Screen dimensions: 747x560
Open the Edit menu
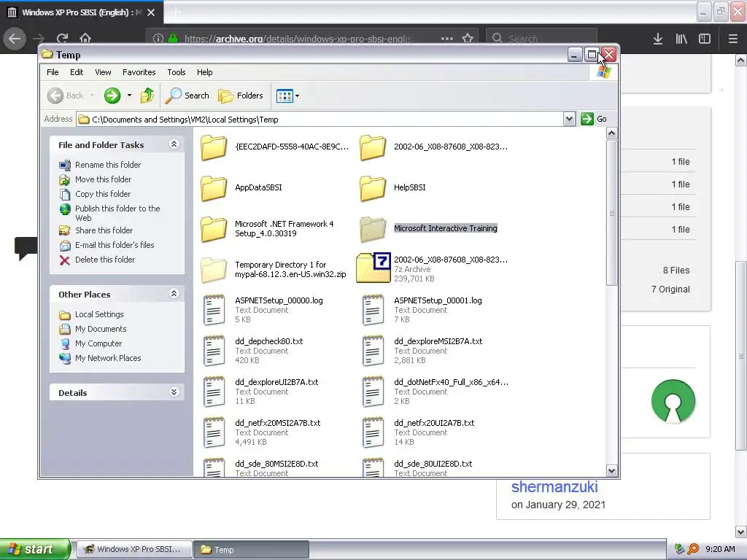coord(76,72)
